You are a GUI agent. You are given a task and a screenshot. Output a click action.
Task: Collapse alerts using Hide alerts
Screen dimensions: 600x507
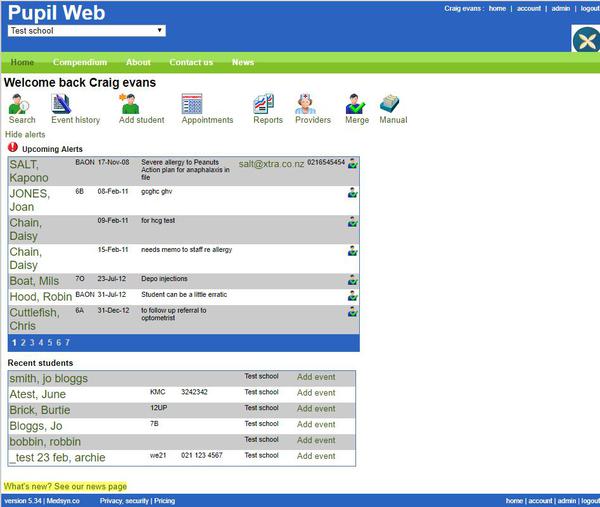[x=25, y=134]
